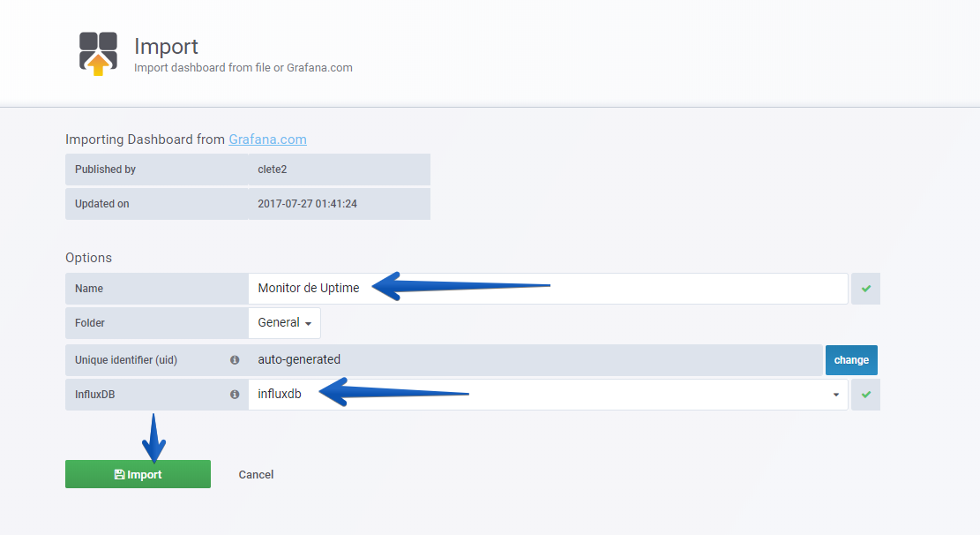Image resolution: width=980 pixels, height=535 pixels.
Task: Click the info icon beside InfluxDB label
Action: click(235, 395)
